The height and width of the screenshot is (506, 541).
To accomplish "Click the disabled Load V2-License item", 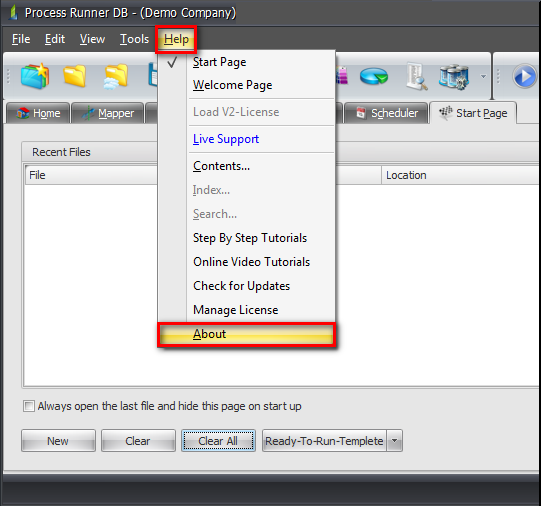I will (x=246, y=112).
